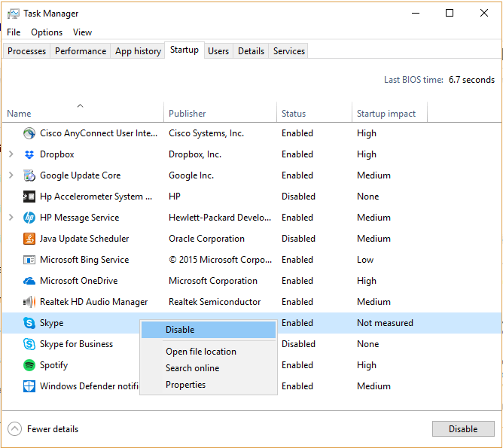Click the Microsoft OneDrive name text
The height and width of the screenshot is (448, 503).
[x=78, y=281]
